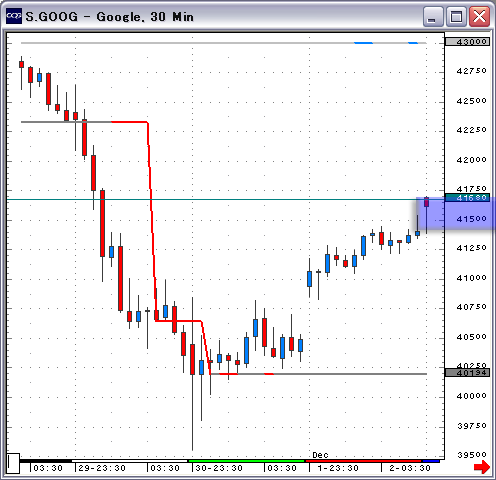Minimize the S.GOOG chart window
The width and height of the screenshot is (496, 480).
(x=432, y=17)
